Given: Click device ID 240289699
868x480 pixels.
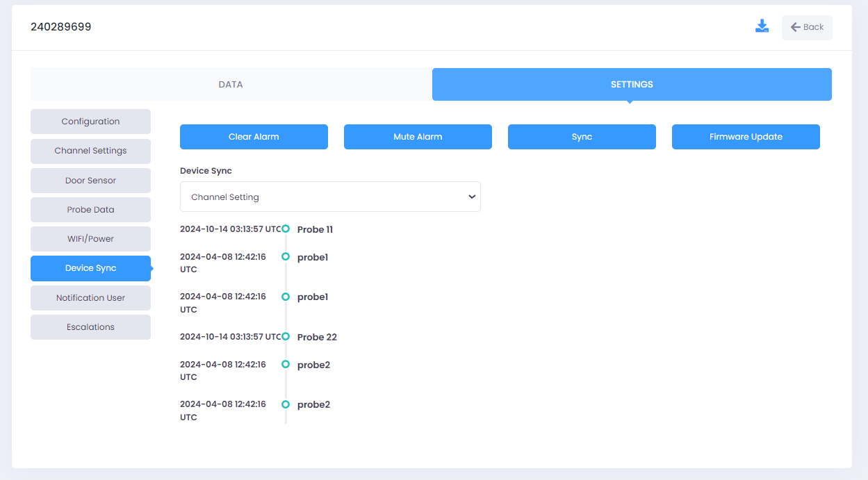Looking at the screenshot, I should (x=60, y=27).
